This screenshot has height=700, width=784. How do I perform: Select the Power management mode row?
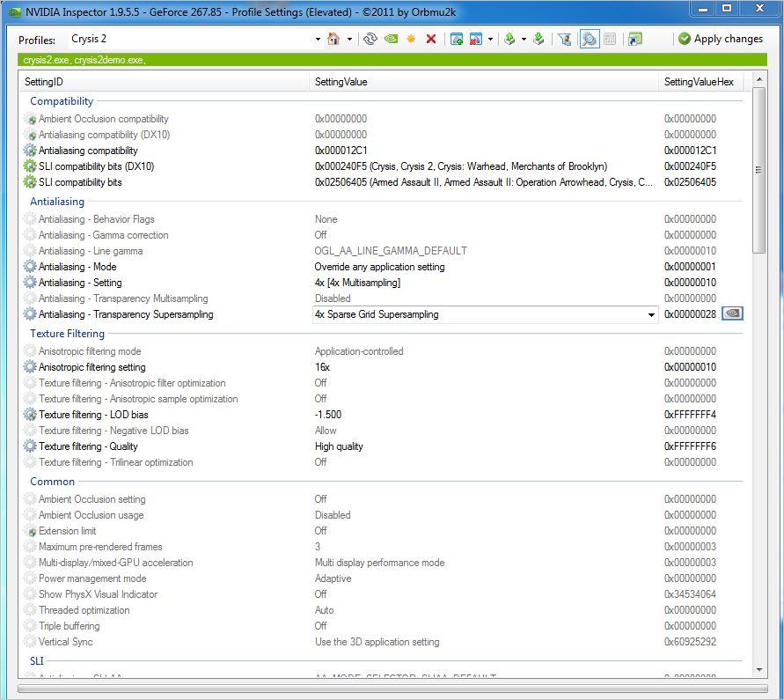pos(383,578)
